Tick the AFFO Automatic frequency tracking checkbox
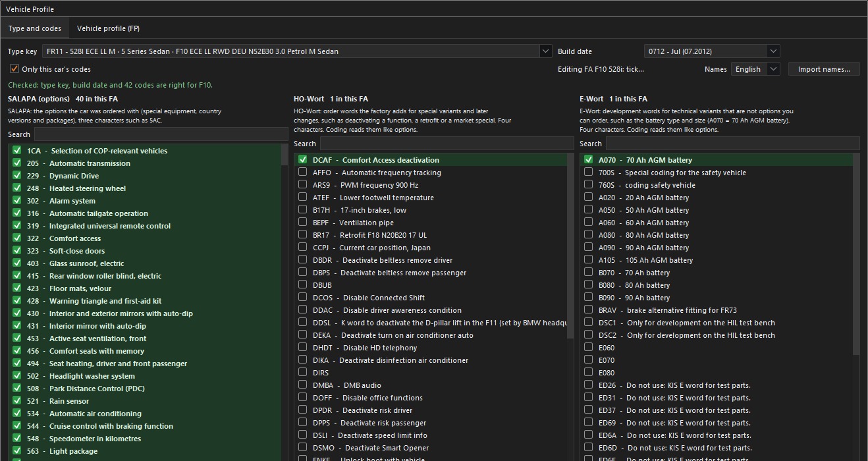868x461 pixels. pyautogui.click(x=303, y=173)
